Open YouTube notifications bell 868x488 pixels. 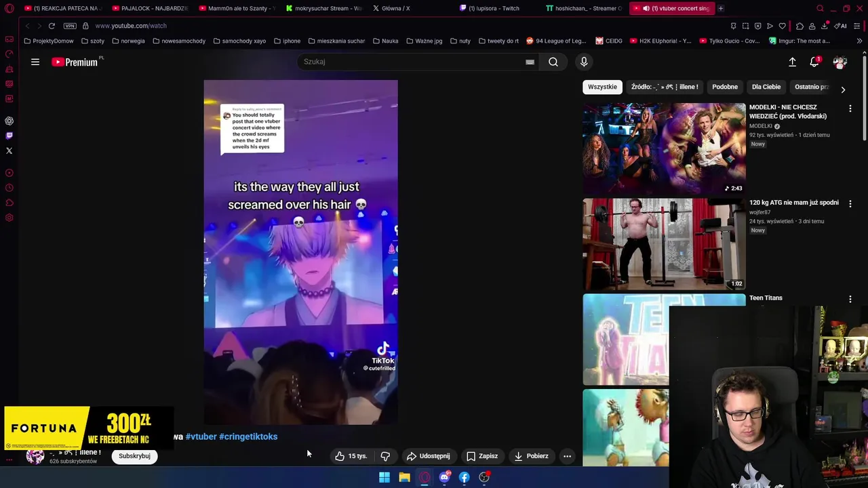coord(814,62)
